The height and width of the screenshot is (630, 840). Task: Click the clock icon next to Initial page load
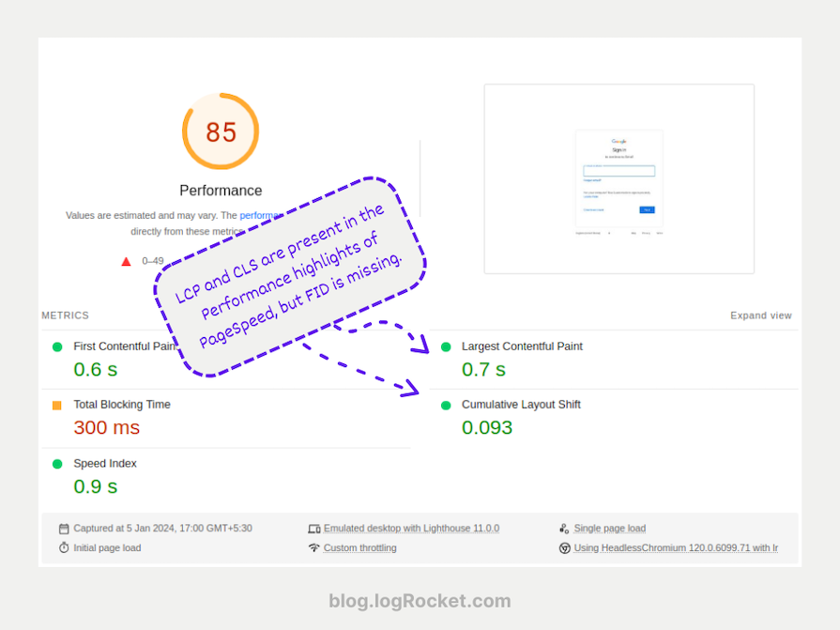pos(63,547)
